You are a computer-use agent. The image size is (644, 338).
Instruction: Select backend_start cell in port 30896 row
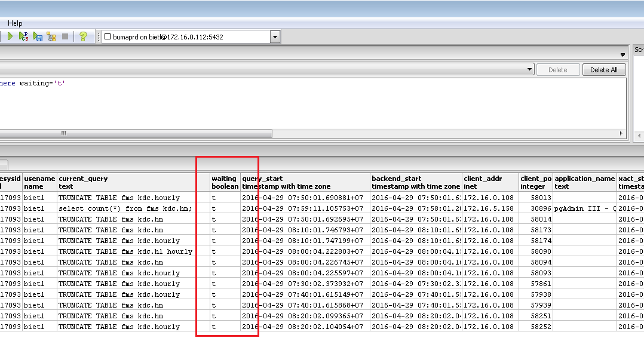tap(416, 208)
